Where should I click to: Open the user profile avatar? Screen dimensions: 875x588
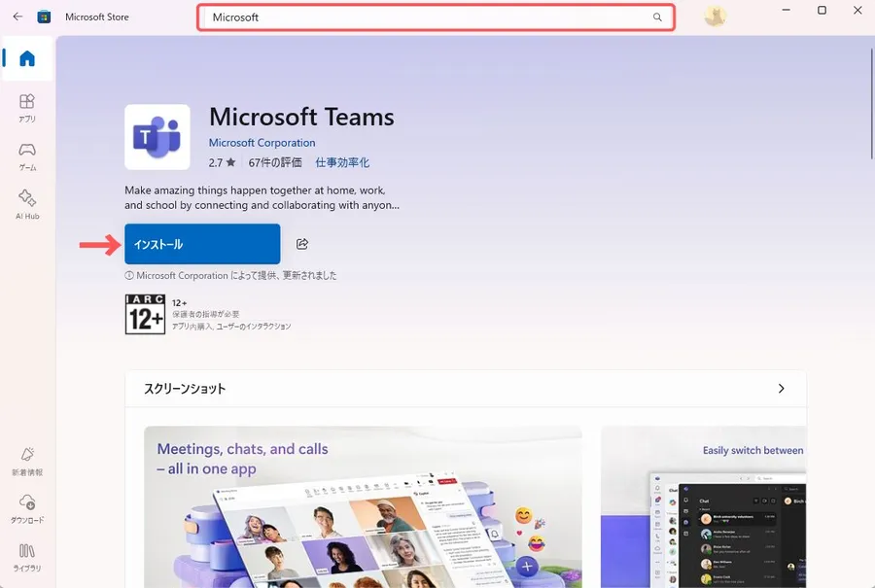coord(715,17)
